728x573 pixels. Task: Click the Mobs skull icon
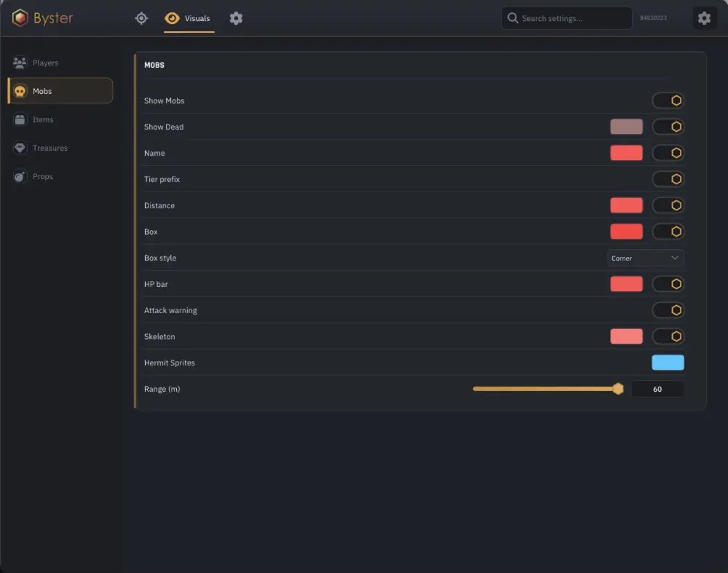click(20, 91)
